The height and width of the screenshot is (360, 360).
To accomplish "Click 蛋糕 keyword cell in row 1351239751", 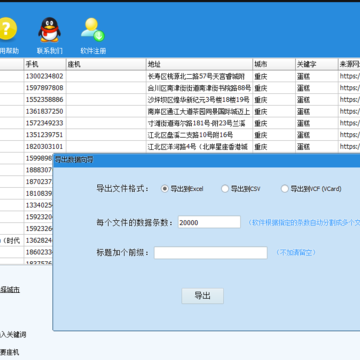I will pyautogui.click(x=317, y=135).
